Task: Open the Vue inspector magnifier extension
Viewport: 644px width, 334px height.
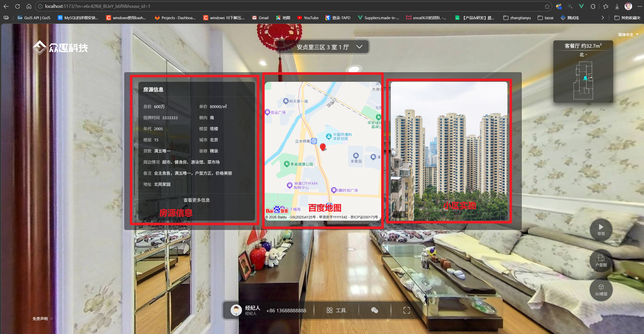Action: pyautogui.click(x=570, y=6)
